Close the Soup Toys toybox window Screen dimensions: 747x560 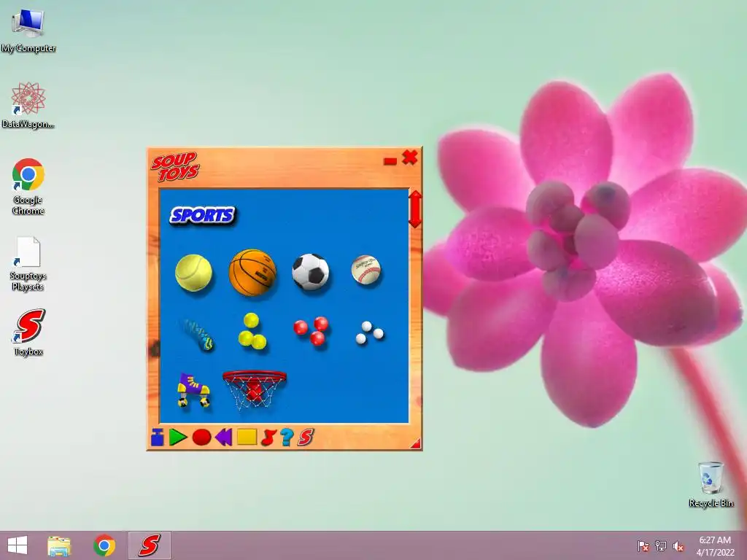tap(410, 157)
